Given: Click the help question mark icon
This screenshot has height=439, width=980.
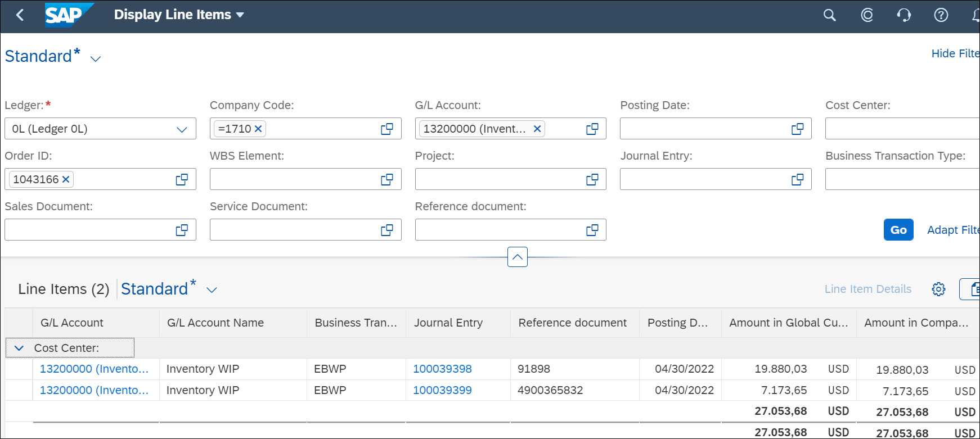Looking at the screenshot, I should click(x=941, y=15).
